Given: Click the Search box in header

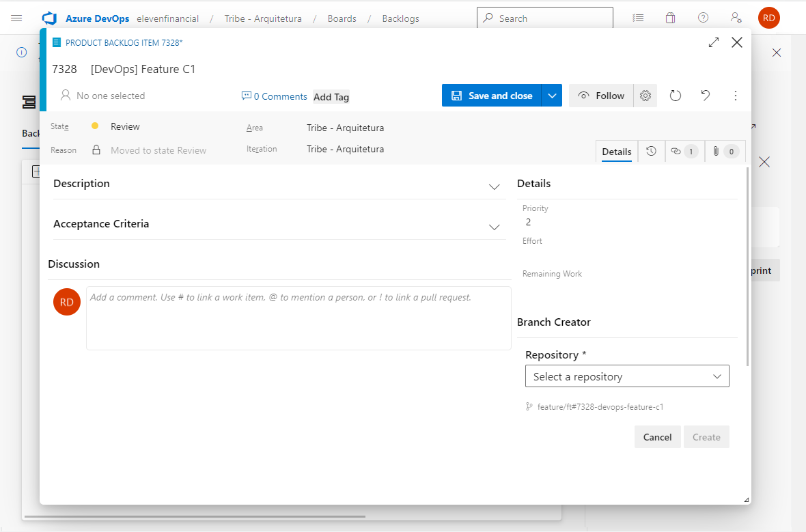Looking at the screenshot, I should [x=545, y=18].
